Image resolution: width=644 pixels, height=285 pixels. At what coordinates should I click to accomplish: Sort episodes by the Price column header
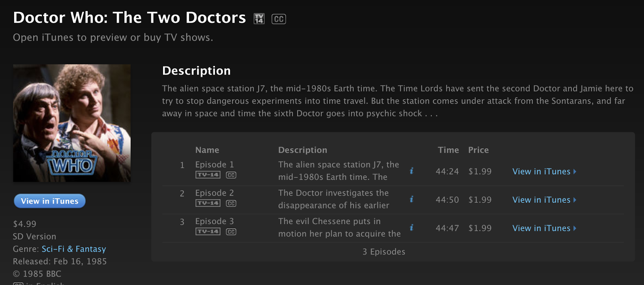click(478, 150)
